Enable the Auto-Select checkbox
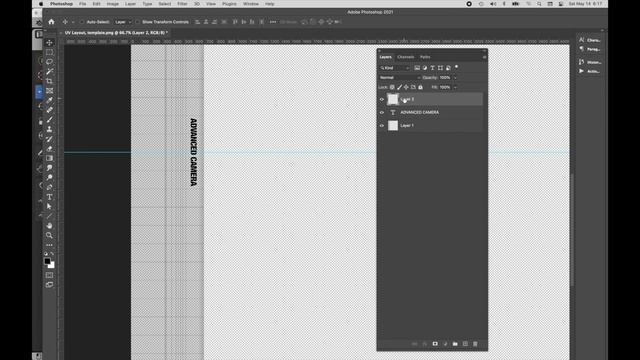640x360 pixels. (82, 22)
